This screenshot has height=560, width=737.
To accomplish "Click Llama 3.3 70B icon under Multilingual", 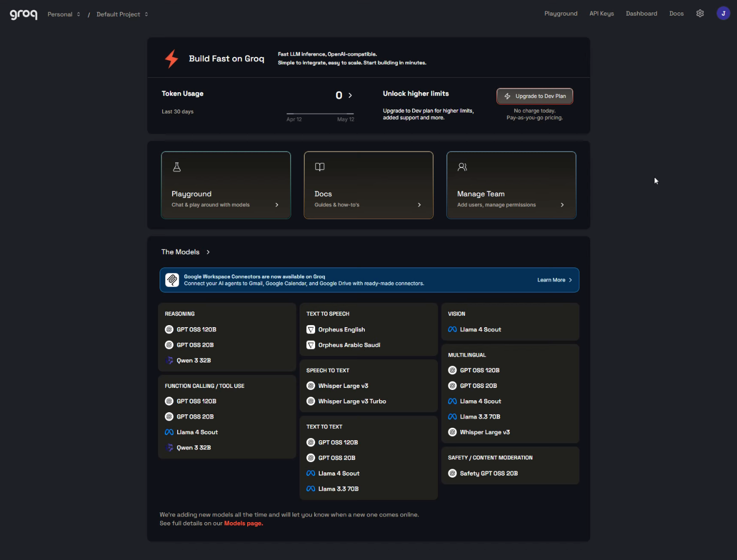I will point(452,417).
